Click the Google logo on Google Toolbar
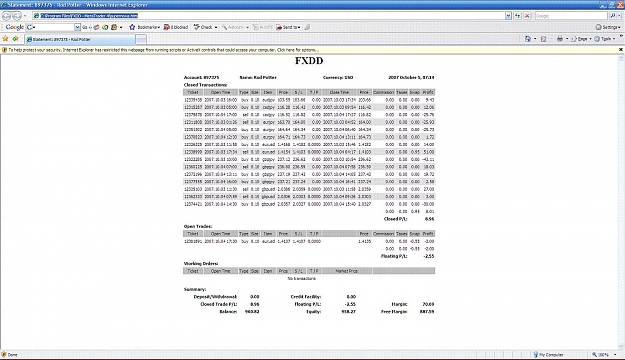 click(14, 27)
